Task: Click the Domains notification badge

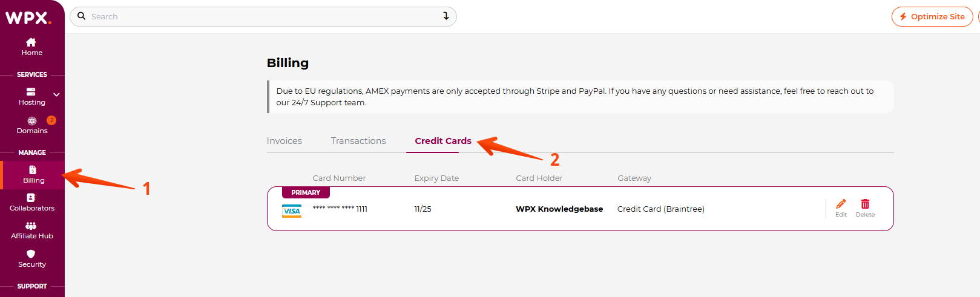Action: pyautogui.click(x=51, y=120)
